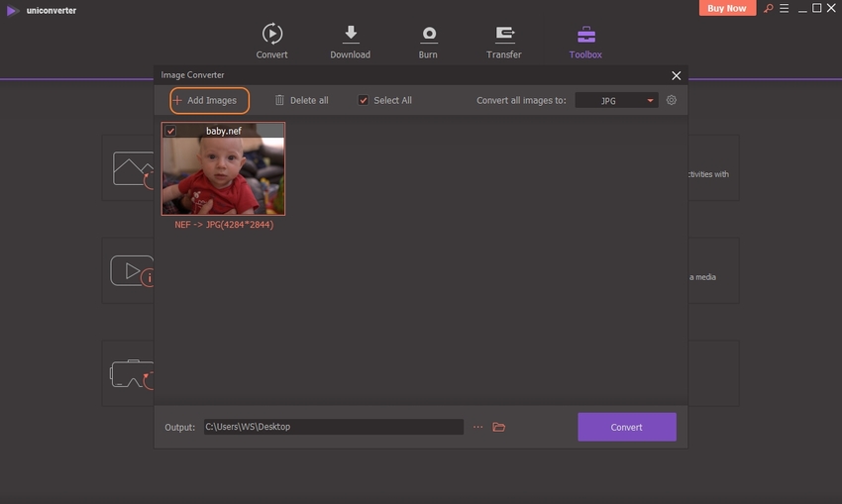
Task: Toggle the baby.nef image checkbox
Action: pos(171,131)
